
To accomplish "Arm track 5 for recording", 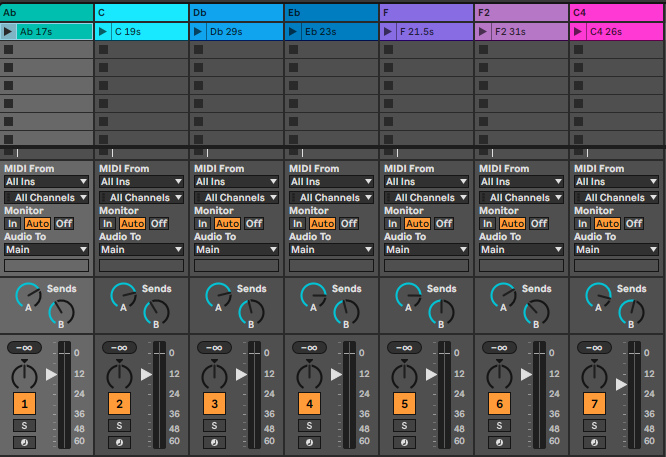I will point(404,443).
